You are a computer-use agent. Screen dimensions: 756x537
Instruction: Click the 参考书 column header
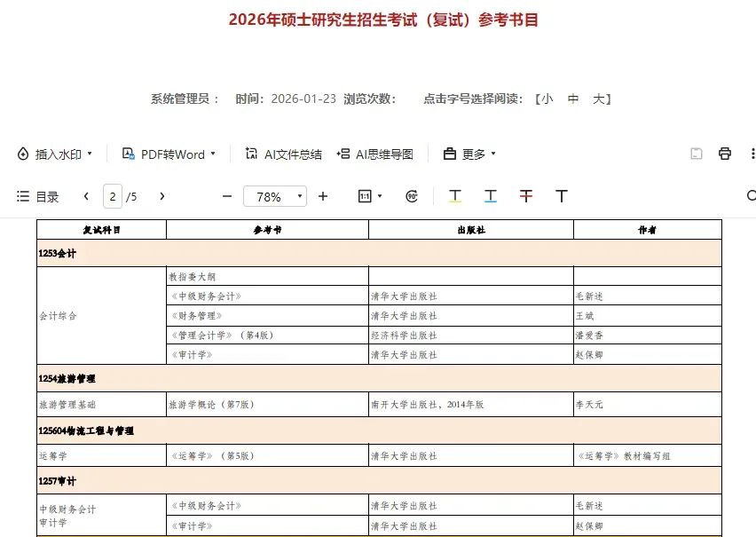(268, 230)
